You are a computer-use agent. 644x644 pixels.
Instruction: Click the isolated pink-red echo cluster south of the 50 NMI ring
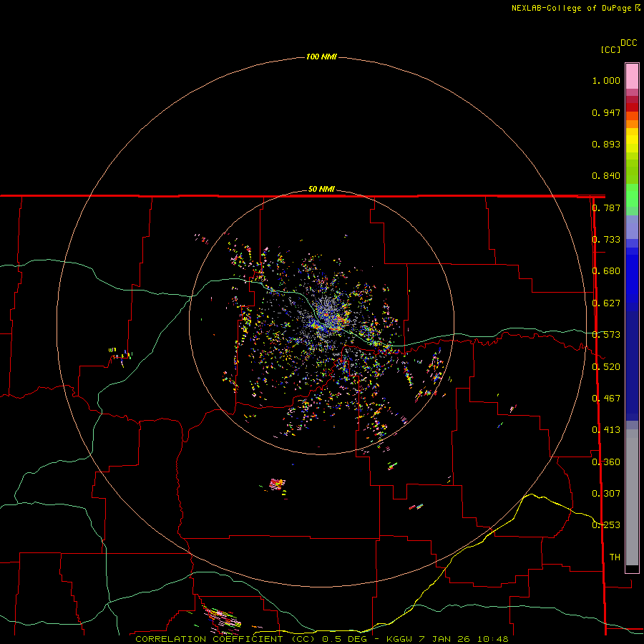point(278,484)
